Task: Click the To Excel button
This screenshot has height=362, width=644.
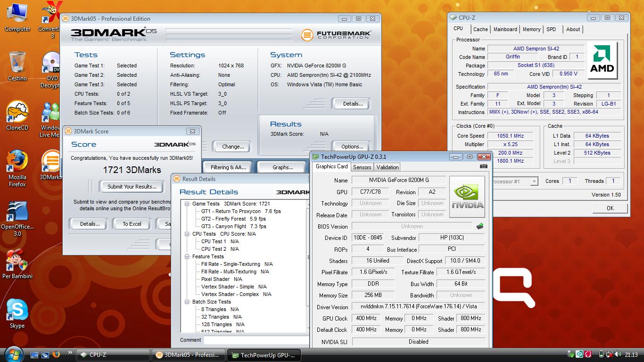Action: point(132,224)
